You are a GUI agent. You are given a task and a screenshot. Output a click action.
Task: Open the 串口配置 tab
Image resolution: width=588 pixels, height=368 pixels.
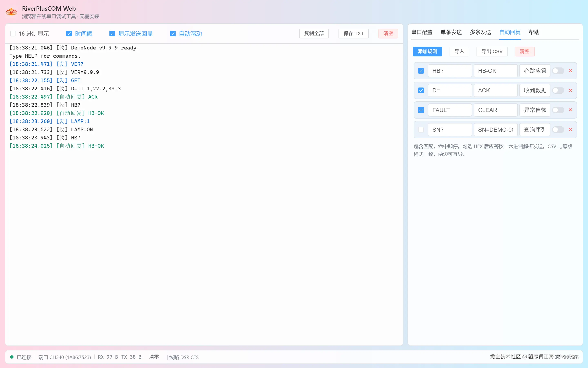422,32
